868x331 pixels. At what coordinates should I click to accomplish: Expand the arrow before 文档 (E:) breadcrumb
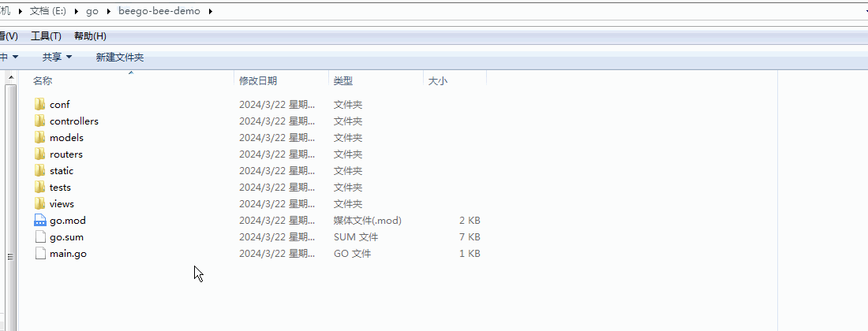20,11
